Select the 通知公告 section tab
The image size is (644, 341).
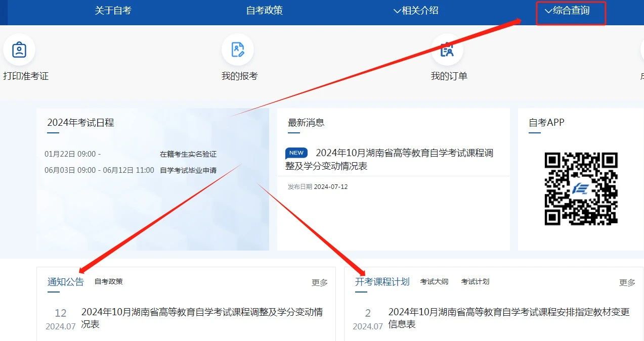tap(65, 281)
